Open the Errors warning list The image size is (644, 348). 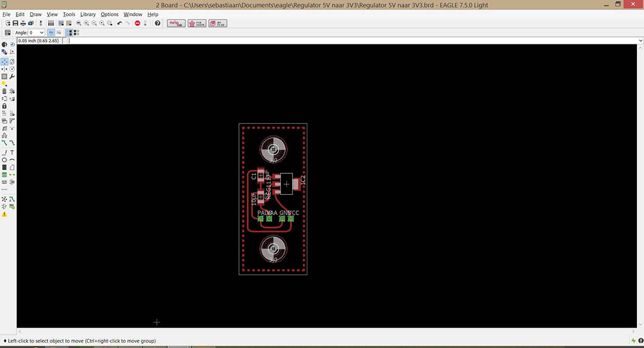4,214
